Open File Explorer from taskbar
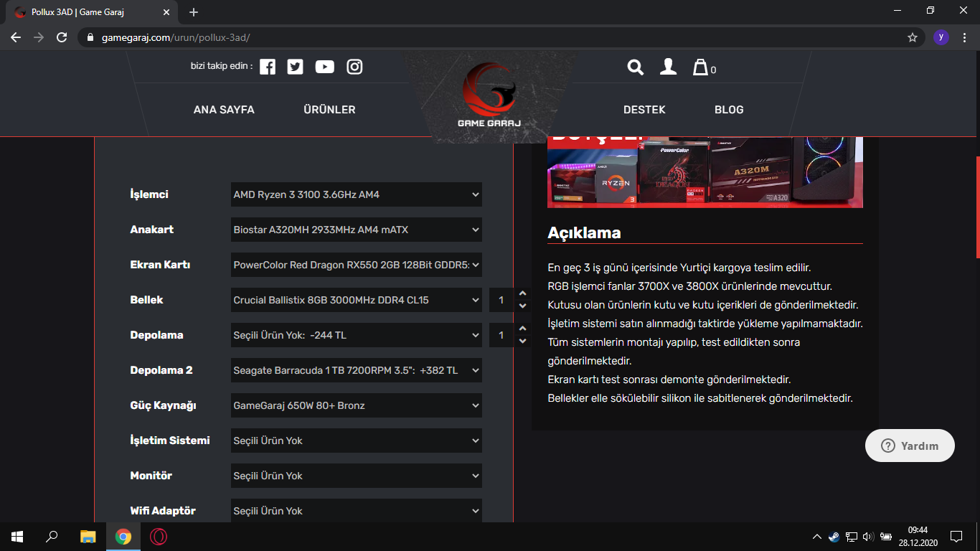Screen dimensions: 980x551 [88, 537]
